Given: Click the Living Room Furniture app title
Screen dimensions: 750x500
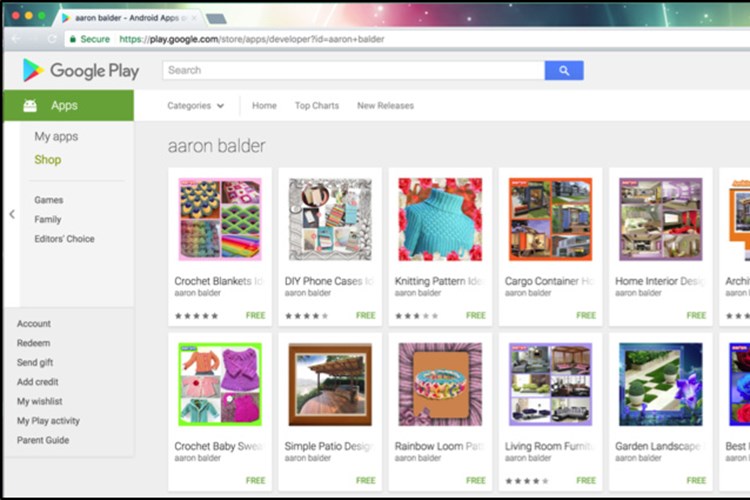Looking at the screenshot, I should pyautogui.click(x=550, y=446).
